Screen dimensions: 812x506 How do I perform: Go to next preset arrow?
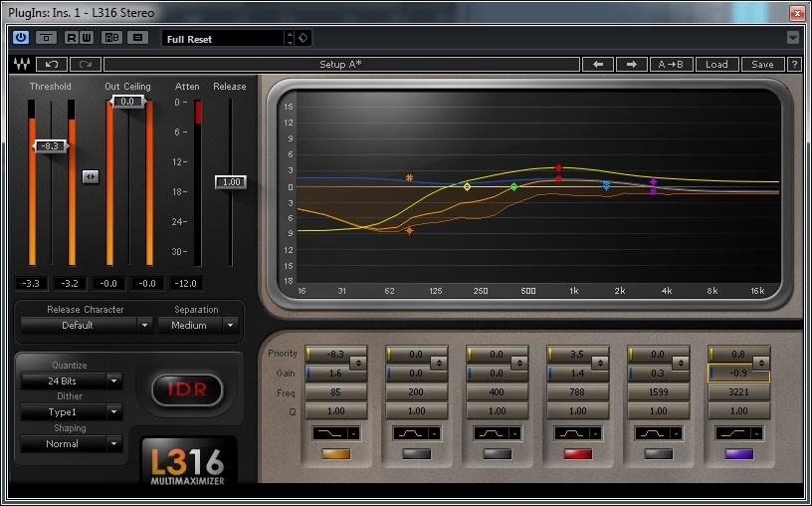[x=631, y=65]
